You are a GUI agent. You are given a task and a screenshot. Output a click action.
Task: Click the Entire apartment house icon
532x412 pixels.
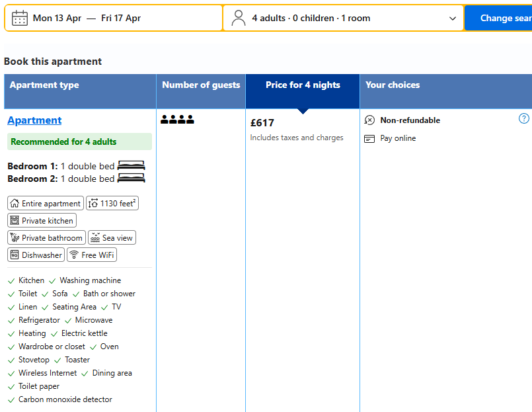(x=15, y=203)
